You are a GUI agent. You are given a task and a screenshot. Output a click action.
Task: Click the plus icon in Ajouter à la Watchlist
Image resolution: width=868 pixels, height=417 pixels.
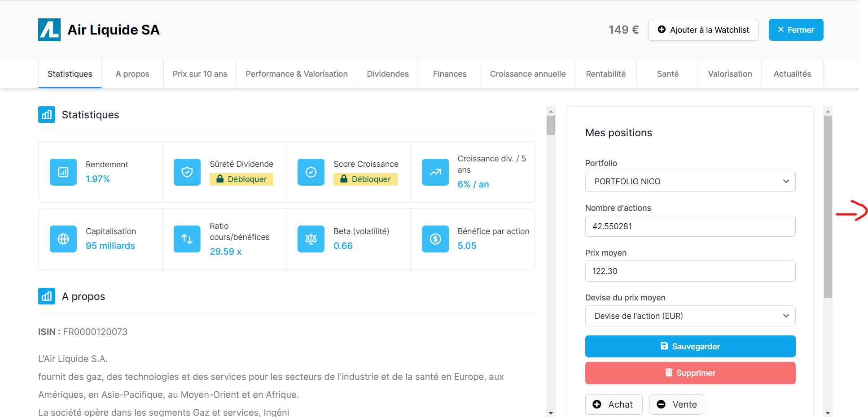(x=662, y=30)
